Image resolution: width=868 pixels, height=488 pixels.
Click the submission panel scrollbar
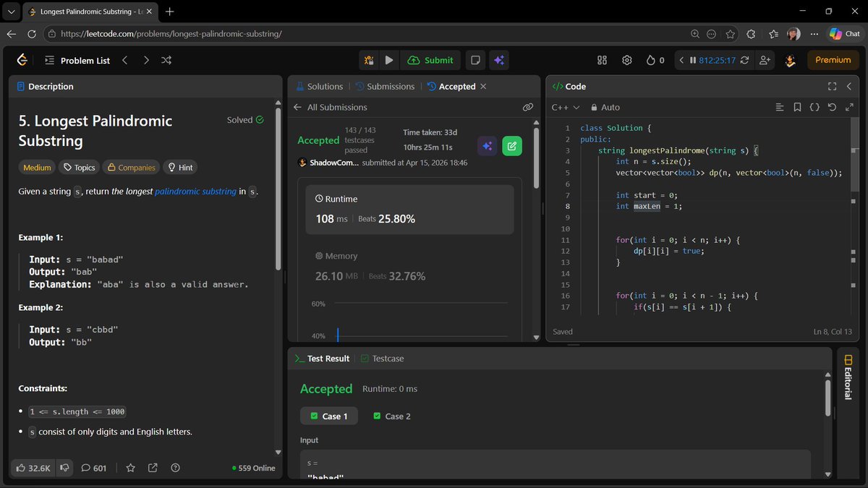coord(536,159)
